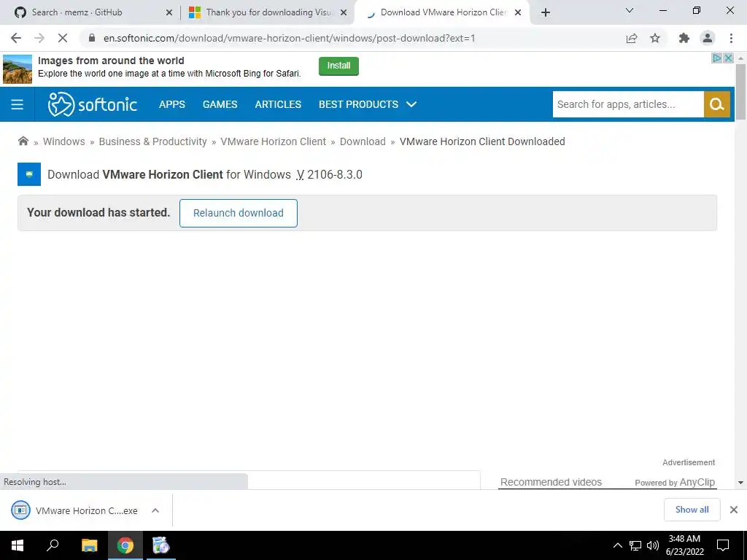
Task: Open volume speaker tray icon
Action: tap(652, 545)
